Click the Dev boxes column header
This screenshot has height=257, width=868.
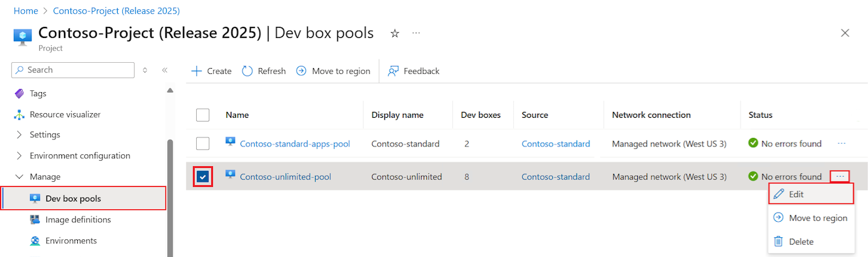[x=480, y=115]
